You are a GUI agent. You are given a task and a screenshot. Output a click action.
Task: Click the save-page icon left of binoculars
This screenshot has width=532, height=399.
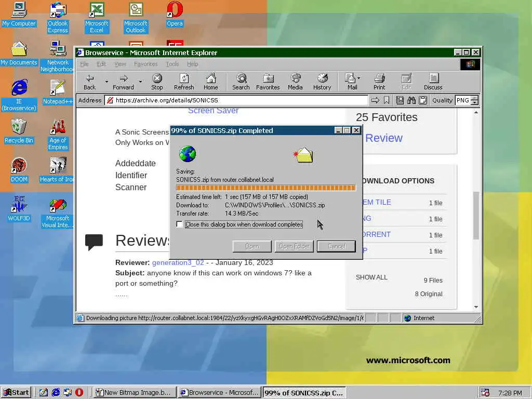[400, 100]
